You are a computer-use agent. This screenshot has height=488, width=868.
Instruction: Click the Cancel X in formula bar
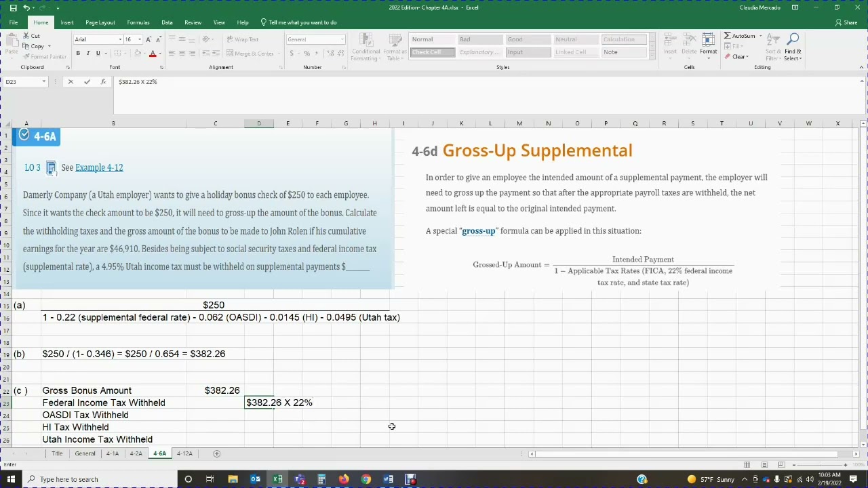point(71,82)
